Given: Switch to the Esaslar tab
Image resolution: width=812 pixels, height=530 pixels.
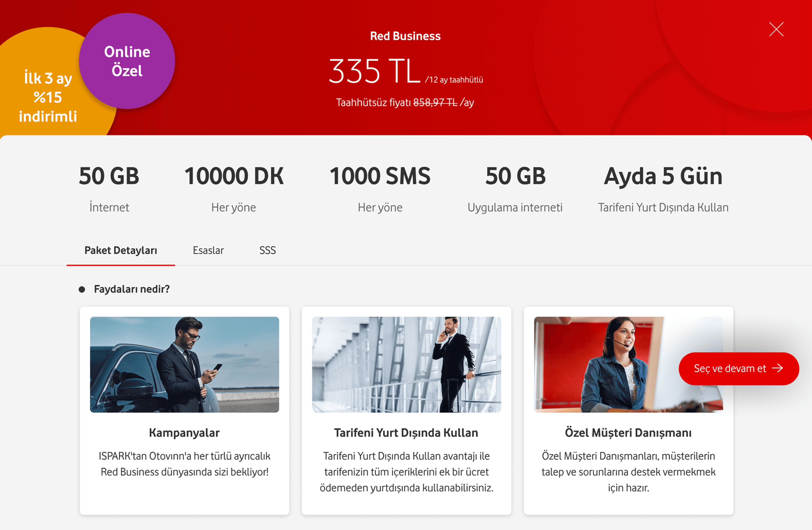Looking at the screenshot, I should [208, 251].
